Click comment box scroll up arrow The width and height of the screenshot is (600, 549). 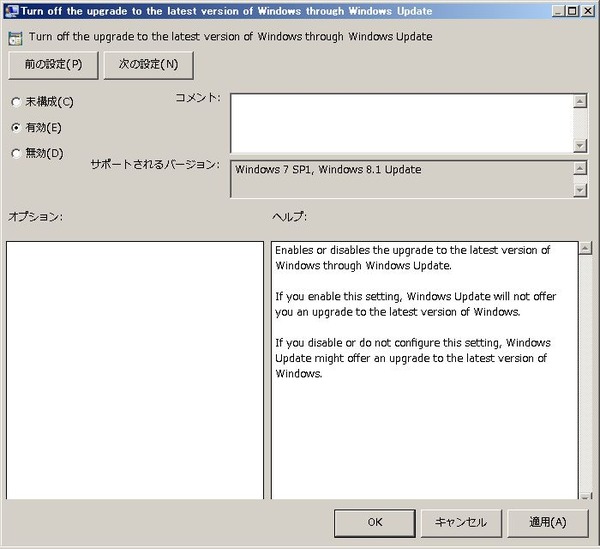coord(580,101)
